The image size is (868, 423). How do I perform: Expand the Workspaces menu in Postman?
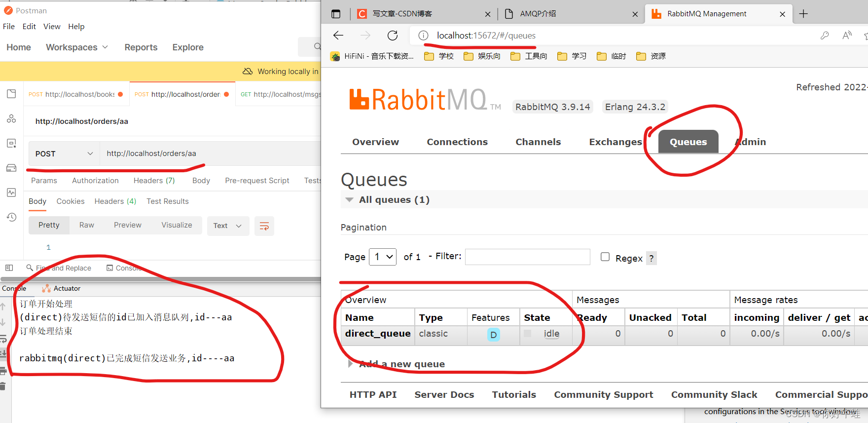pyautogui.click(x=77, y=47)
